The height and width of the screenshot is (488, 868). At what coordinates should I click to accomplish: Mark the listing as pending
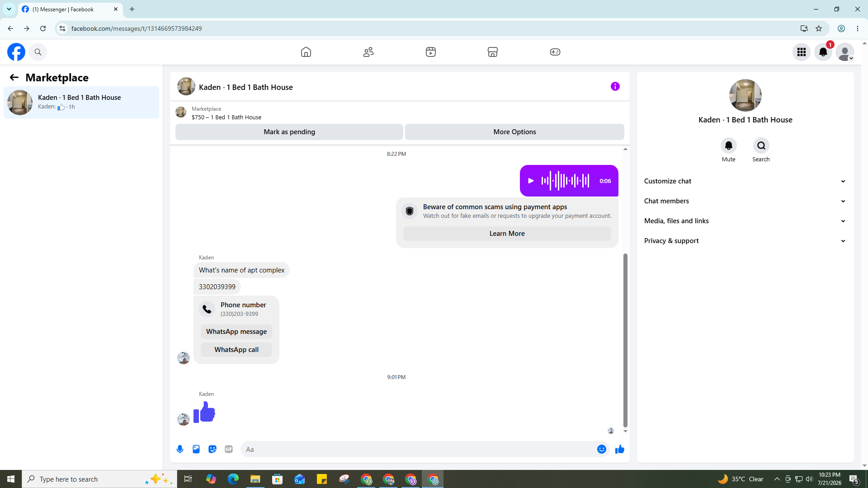[x=289, y=132]
